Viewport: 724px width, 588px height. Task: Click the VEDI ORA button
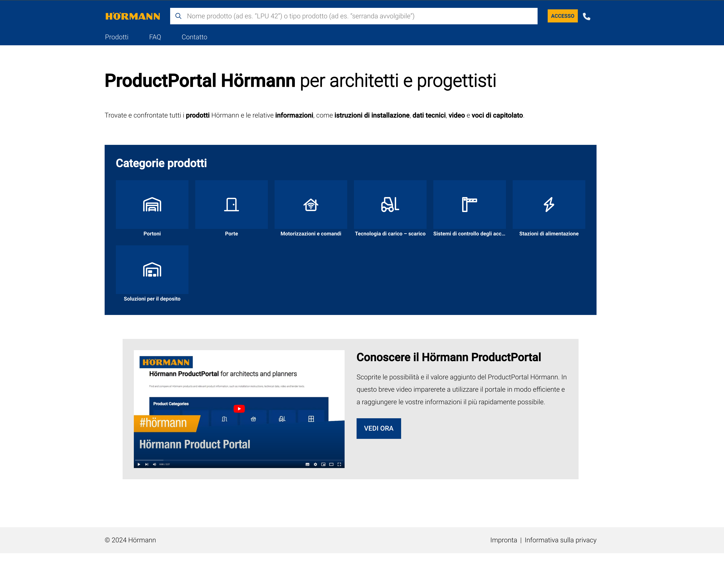378,429
